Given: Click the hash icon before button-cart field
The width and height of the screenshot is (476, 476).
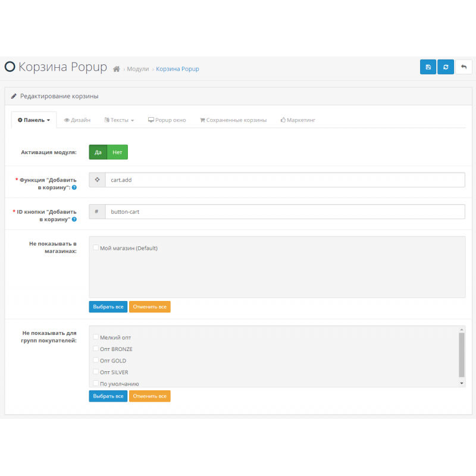Looking at the screenshot, I should (x=97, y=212).
